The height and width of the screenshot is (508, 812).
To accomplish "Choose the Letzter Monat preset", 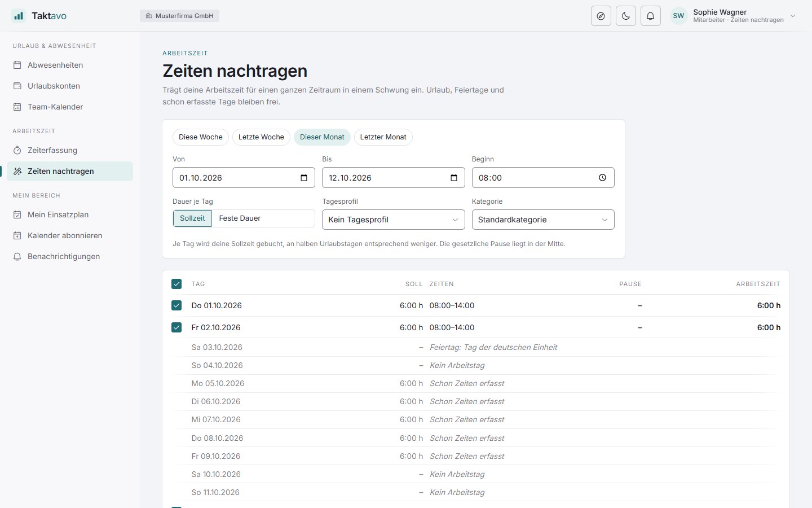I will click(x=383, y=137).
